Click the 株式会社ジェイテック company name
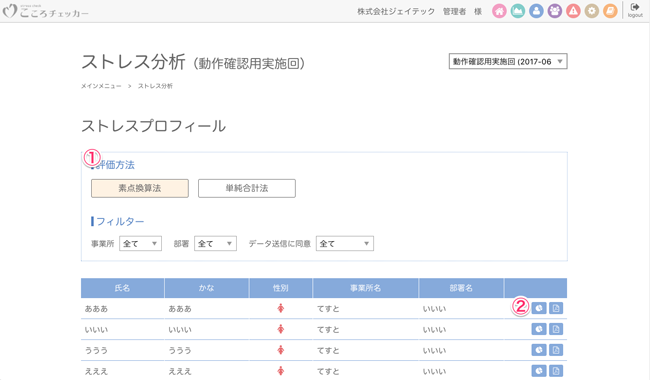This screenshot has width=650, height=380. (x=396, y=12)
